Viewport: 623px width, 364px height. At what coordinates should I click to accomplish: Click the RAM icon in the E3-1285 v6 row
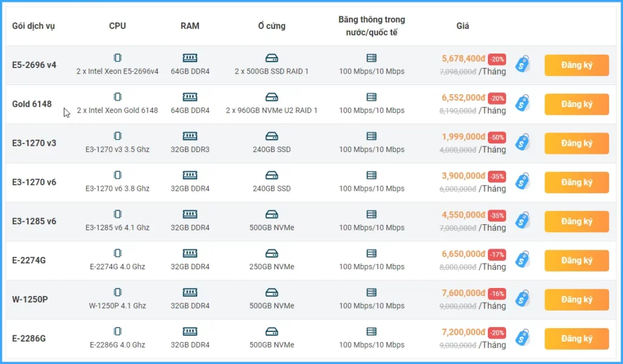(190, 213)
